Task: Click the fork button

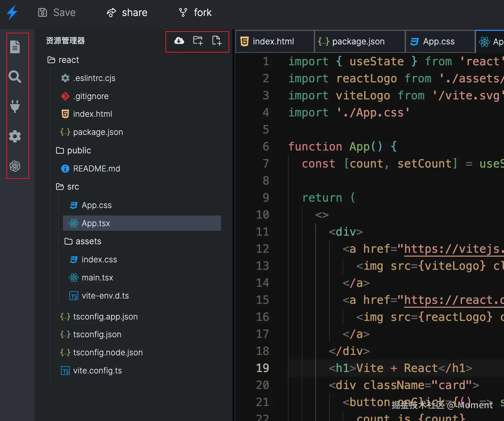Action: click(195, 13)
